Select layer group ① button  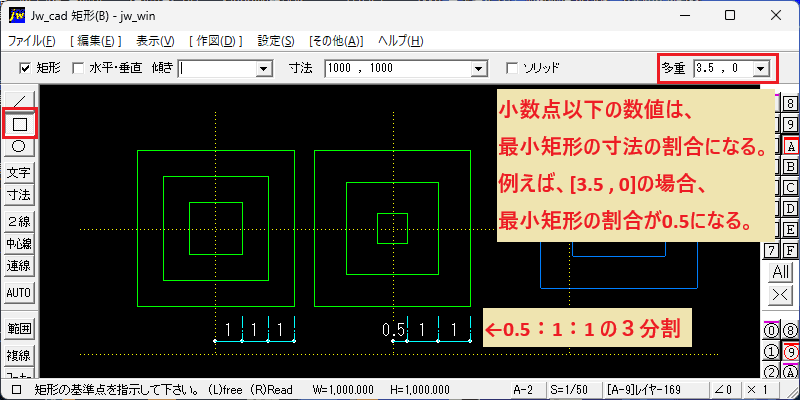[x=770, y=352]
